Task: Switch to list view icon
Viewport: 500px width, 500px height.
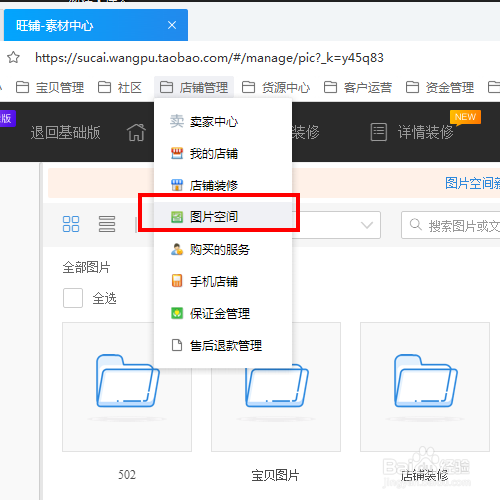Action: pyautogui.click(x=107, y=224)
